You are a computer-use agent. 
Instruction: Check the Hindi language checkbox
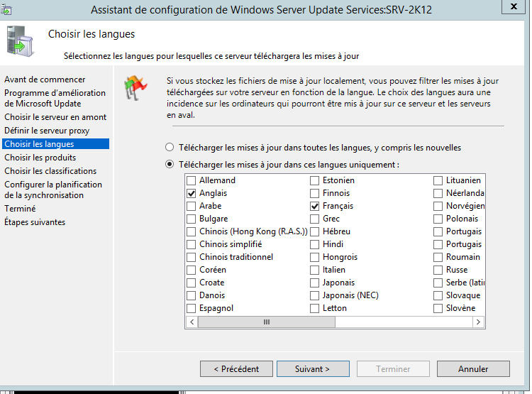click(314, 244)
